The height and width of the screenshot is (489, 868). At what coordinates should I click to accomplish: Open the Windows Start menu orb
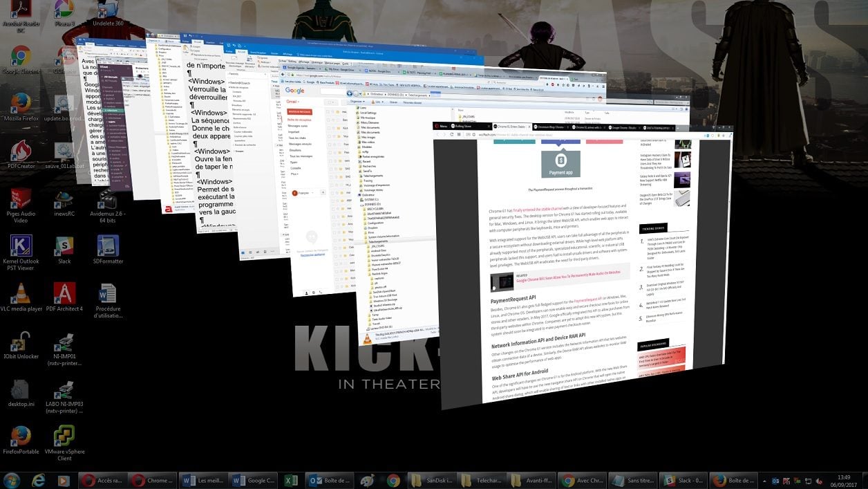click(x=12, y=479)
